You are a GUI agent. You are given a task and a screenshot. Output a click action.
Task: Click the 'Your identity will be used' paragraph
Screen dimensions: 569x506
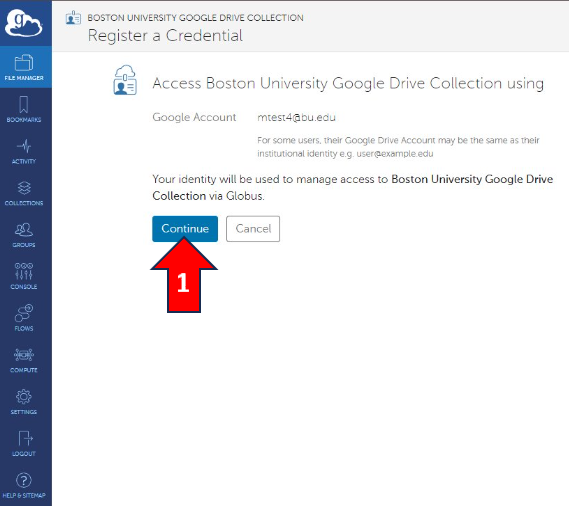pos(352,187)
